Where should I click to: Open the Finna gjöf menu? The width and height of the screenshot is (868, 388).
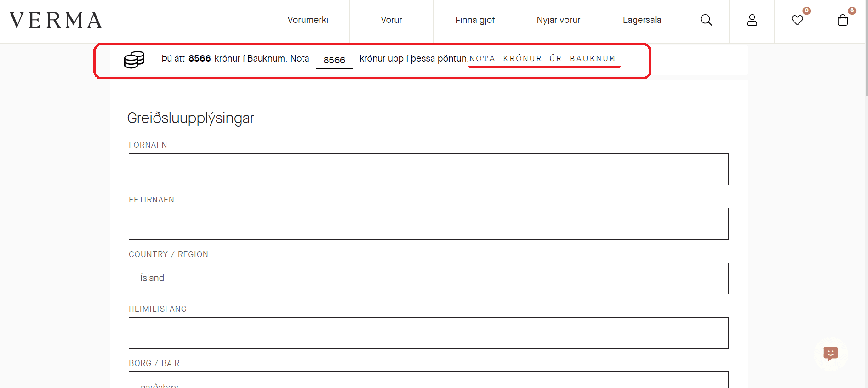tap(475, 20)
